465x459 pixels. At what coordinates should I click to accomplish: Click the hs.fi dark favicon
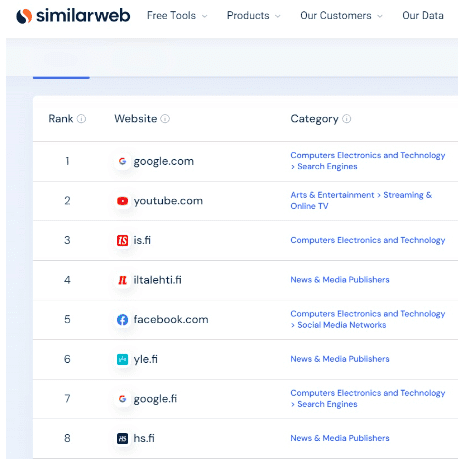(122, 438)
